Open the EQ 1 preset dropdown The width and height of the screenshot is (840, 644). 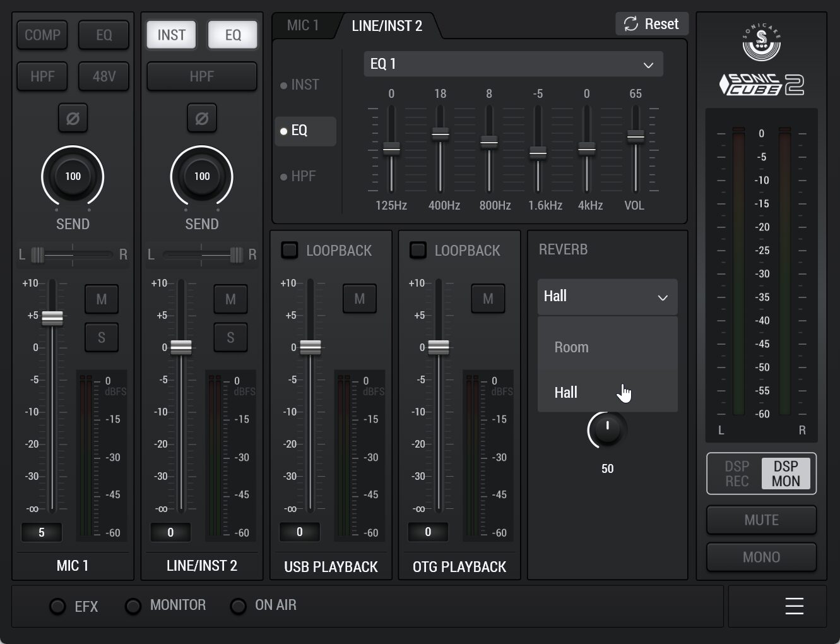tap(513, 64)
